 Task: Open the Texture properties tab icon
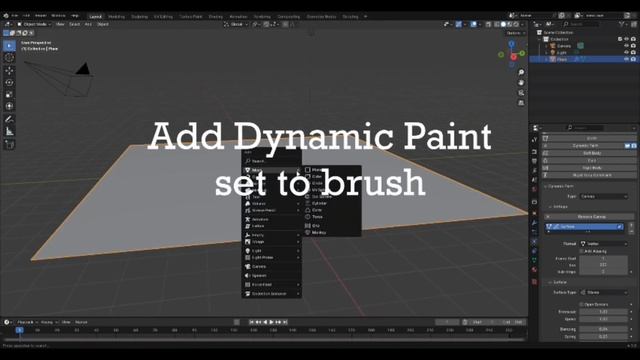534,282
